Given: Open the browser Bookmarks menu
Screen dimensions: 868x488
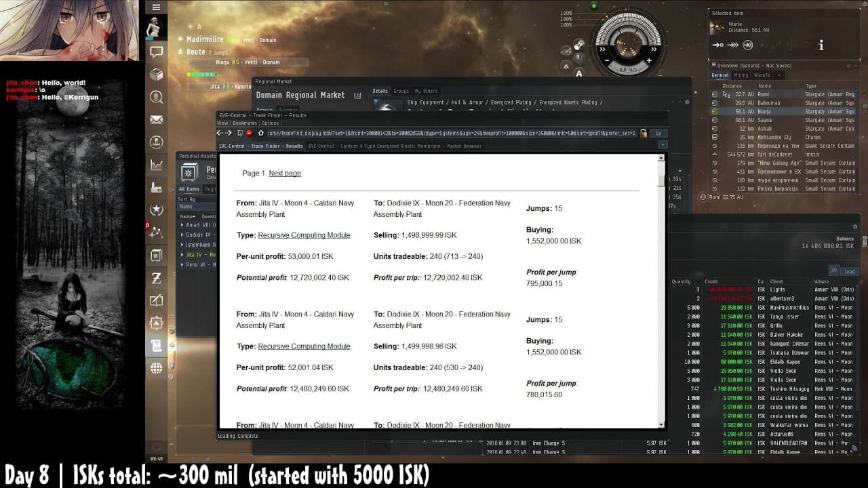Looking at the screenshot, I should pos(245,123).
